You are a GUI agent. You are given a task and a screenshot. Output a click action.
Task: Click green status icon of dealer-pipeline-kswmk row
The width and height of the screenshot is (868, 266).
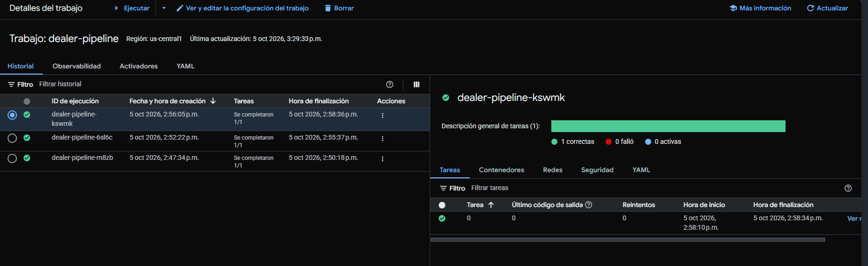click(x=27, y=115)
